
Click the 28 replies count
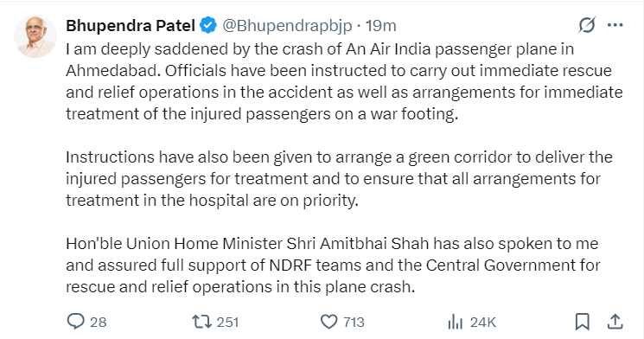99,323
